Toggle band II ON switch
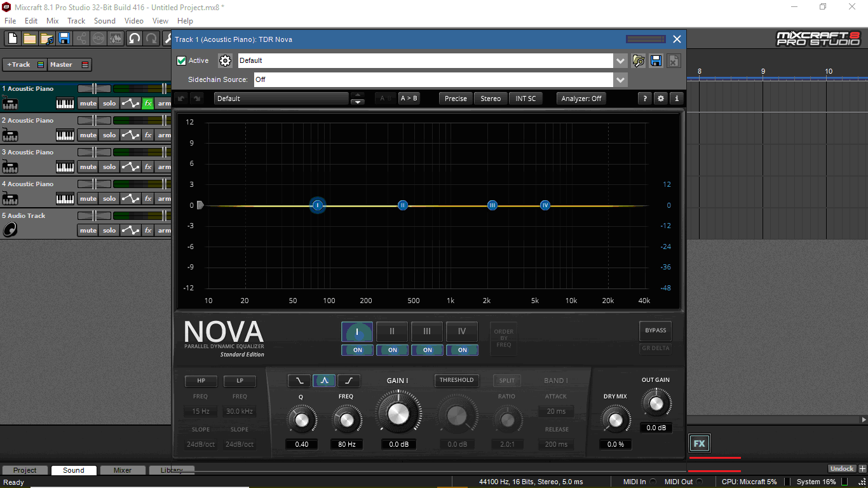The image size is (868, 488). click(x=392, y=350)
